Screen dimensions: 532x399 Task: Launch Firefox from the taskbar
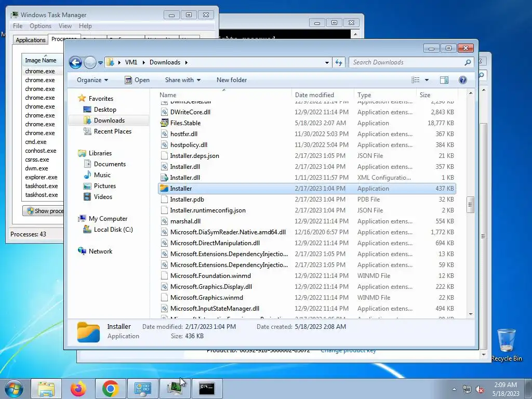[x=78, y=388]
